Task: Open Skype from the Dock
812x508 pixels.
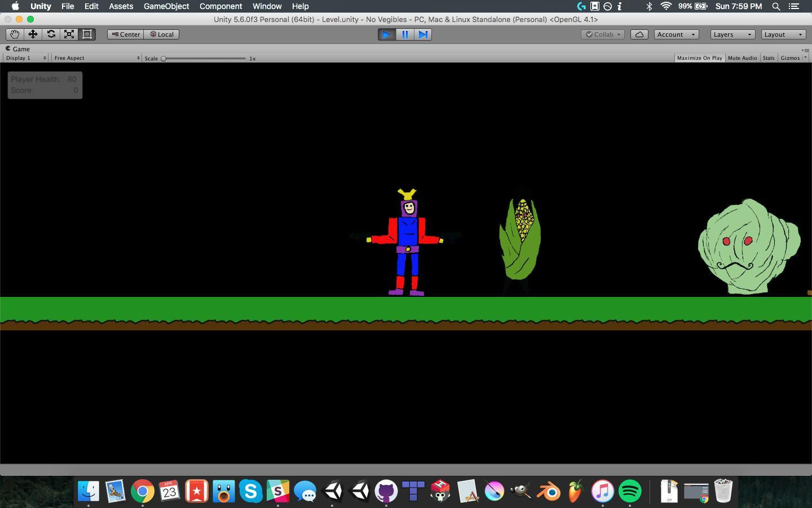Action: pyautogui.click(x=251, y=491)
